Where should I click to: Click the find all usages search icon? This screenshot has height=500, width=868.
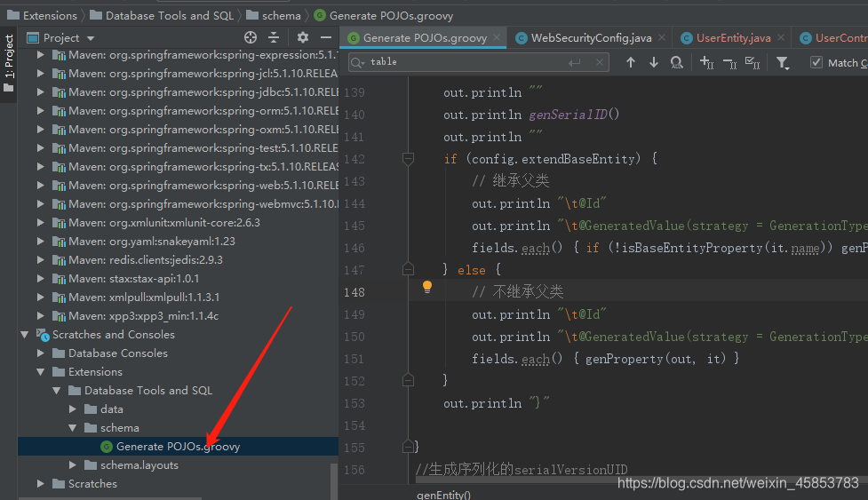pyautogui.click(x=676, y=62)
